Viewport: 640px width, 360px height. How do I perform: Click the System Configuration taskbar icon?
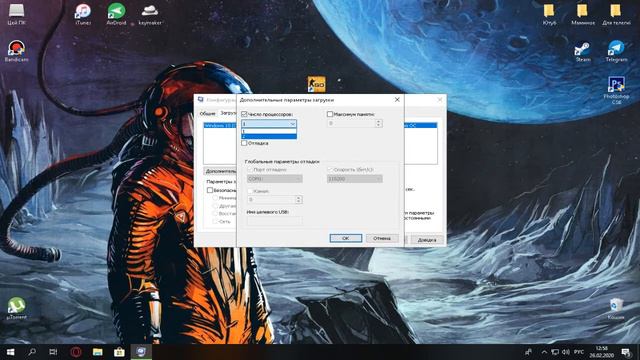141,352
